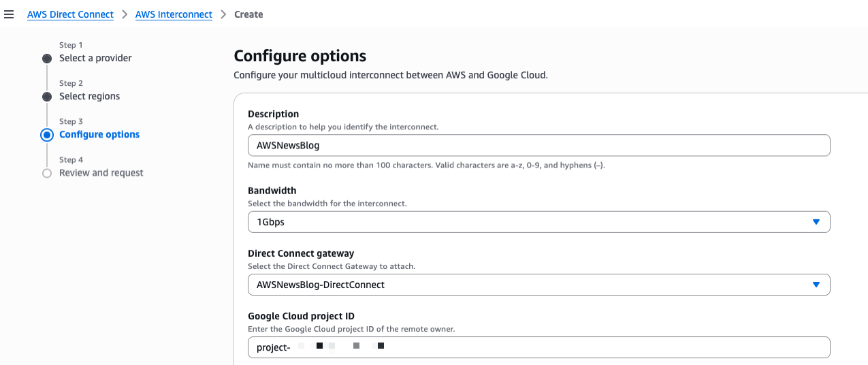Open the hamburger navigation menu
The height and width of the screenshot is (365, 868).
[9, 14]
